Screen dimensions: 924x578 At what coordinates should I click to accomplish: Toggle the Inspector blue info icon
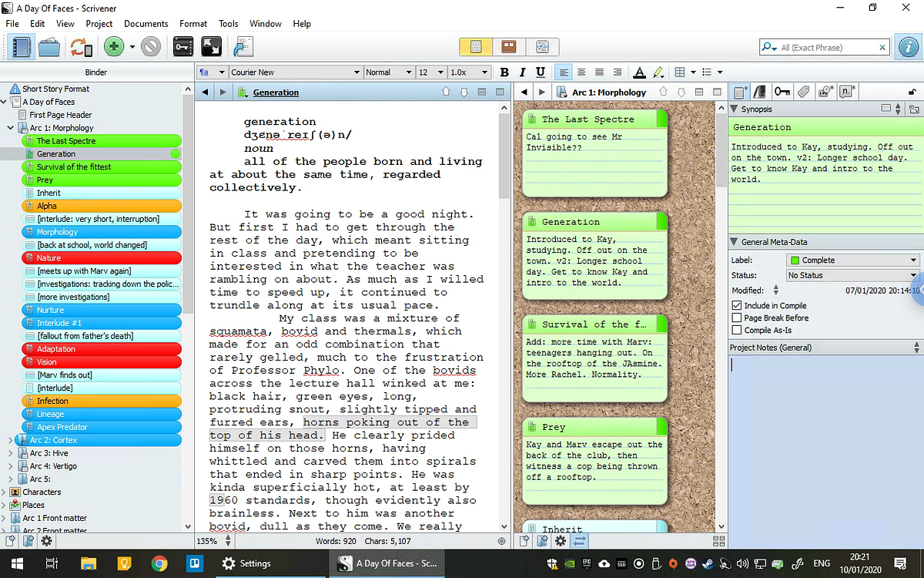[x=909, y=47]
